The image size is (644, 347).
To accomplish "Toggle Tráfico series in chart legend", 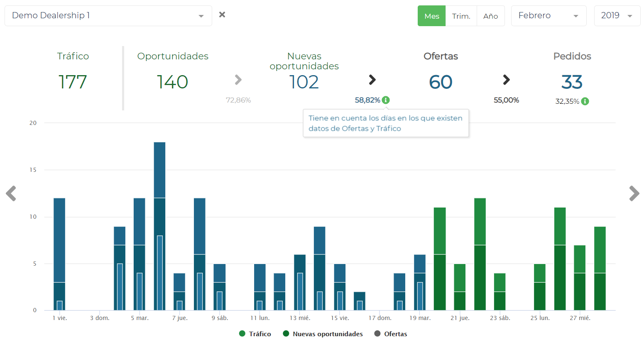I will pos(255,334).
